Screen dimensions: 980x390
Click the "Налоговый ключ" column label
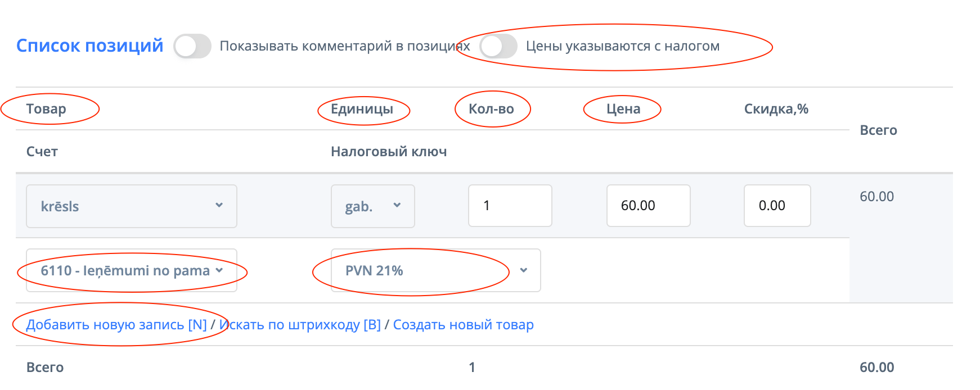pos(389,152)
